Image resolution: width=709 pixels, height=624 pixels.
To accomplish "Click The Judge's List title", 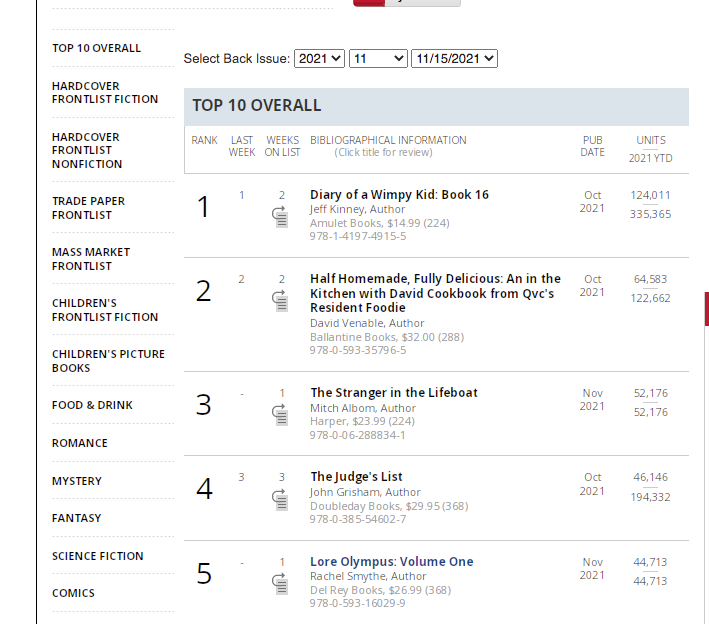I will point(356,477).
